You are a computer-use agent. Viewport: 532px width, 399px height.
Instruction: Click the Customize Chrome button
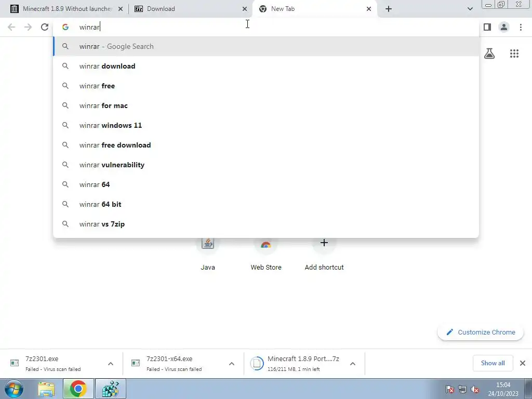tap(481, 332)
